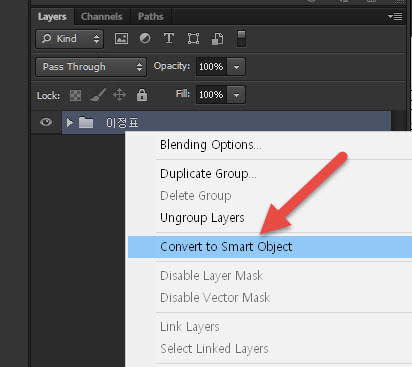Viewport: 412px width, 367px height.
Task: Switch to the Paths tab
Action: point(151,16)
